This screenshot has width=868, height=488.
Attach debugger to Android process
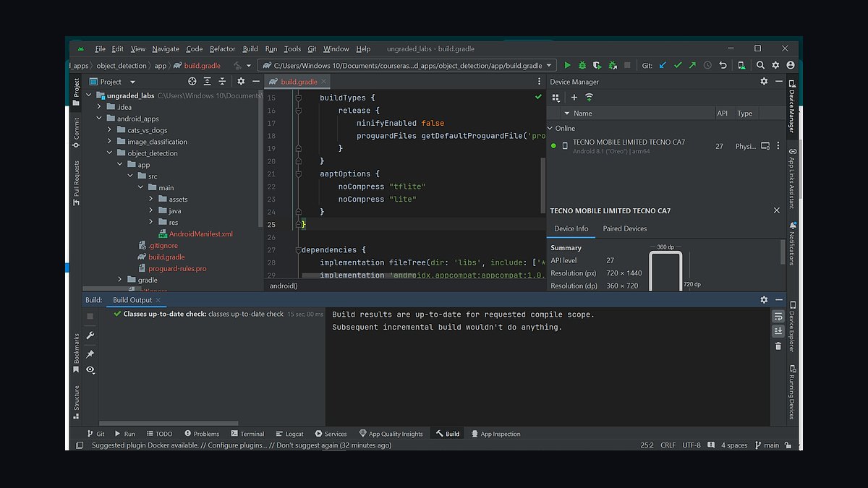pyautogui.click(x=613, y=65)
